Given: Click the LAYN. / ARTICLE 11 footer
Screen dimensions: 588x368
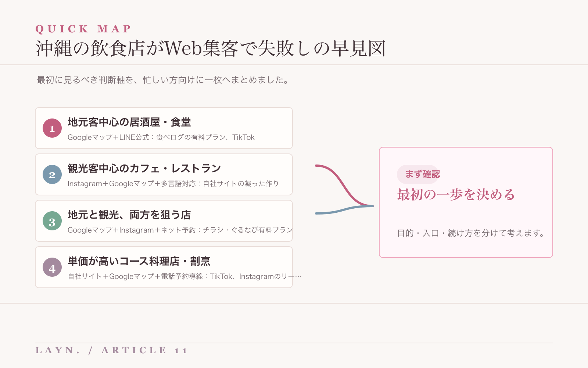Looking at the screenshot, I should point(112,350).
